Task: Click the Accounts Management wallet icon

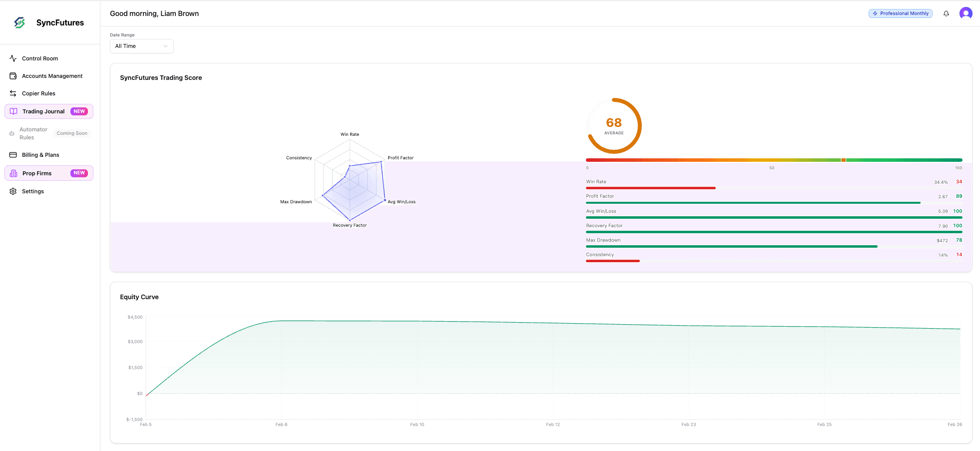Action: coord(13,76)
